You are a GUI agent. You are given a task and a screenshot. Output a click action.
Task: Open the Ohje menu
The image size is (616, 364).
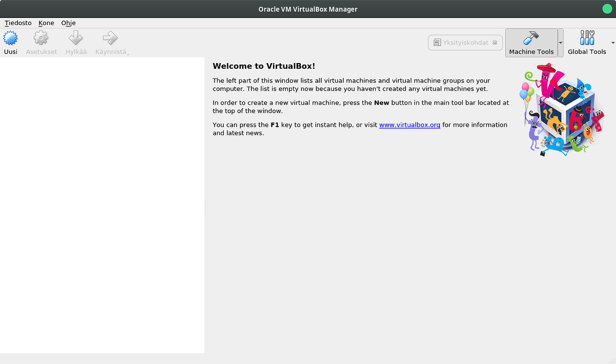[68, 23]
